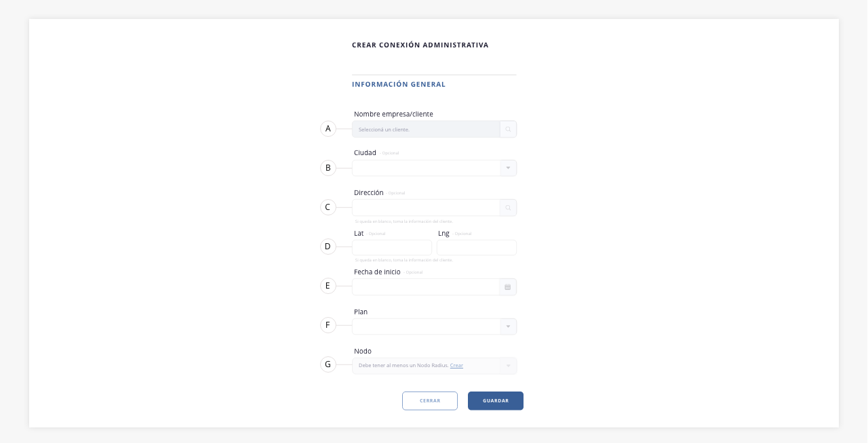
Task: Expand the Ciudad dropdown arrow
Action: [x=508, y=168]
